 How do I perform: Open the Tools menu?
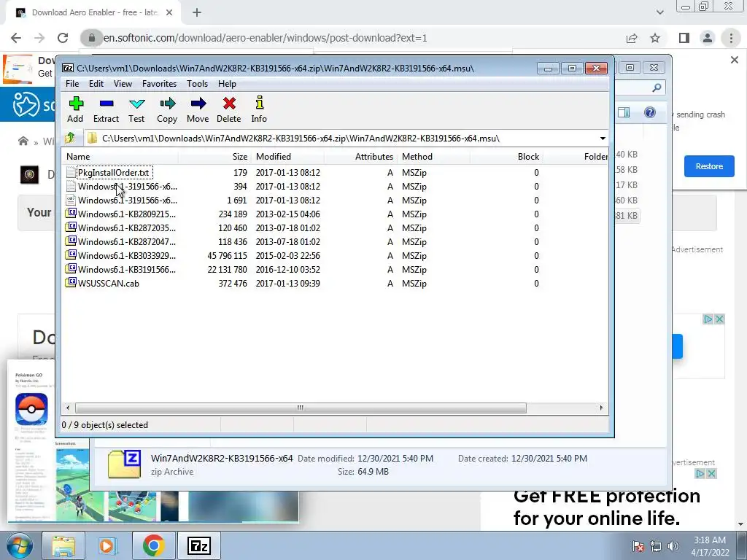tap(197, 84)
